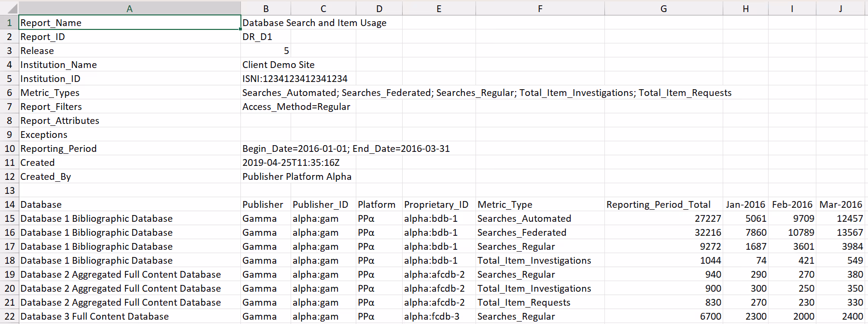Select row 1 header
Screen dimensions: 868x324
9,23
